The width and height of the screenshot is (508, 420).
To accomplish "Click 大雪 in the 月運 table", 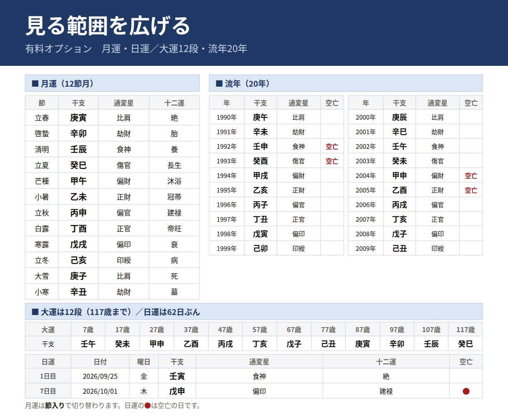I will [x=42, y=276].
